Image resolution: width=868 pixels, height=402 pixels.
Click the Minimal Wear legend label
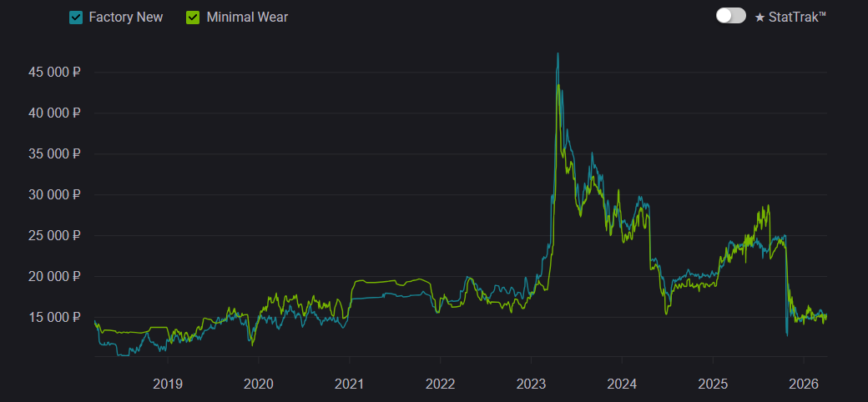tap(249, 17)
